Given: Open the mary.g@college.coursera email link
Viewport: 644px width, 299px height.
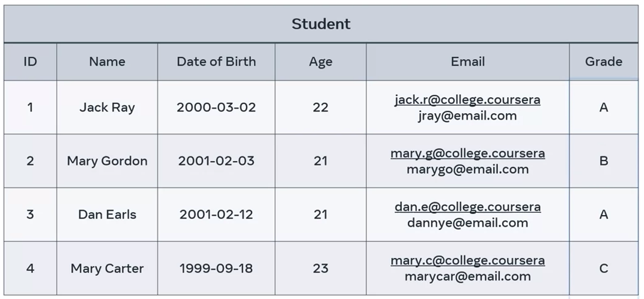Looking at the screenshot, I should pos(467,154).
